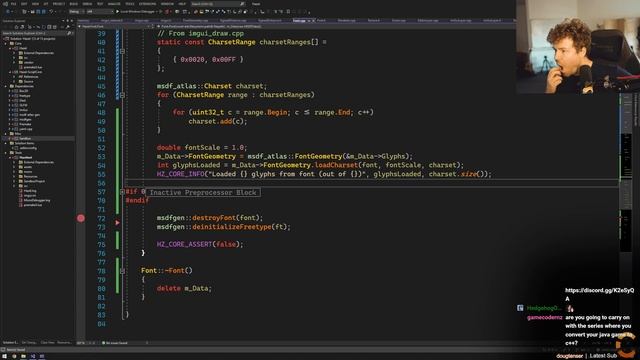Select the .editorconfig file
This screenshot has height=360, width=640.
(x=28, y=148)
